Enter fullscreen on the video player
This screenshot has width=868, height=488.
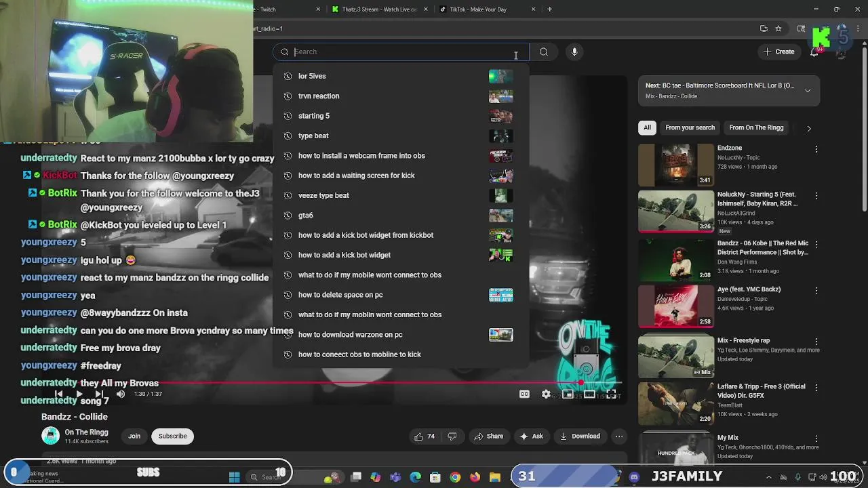tap(611, 394)
